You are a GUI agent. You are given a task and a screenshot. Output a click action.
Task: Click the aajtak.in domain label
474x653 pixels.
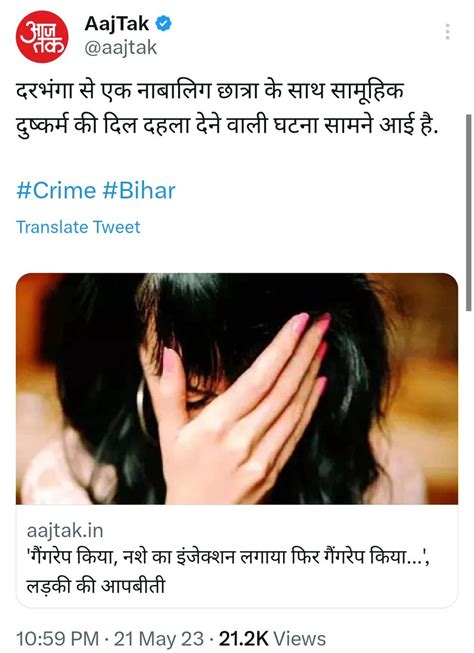point(65,531)
